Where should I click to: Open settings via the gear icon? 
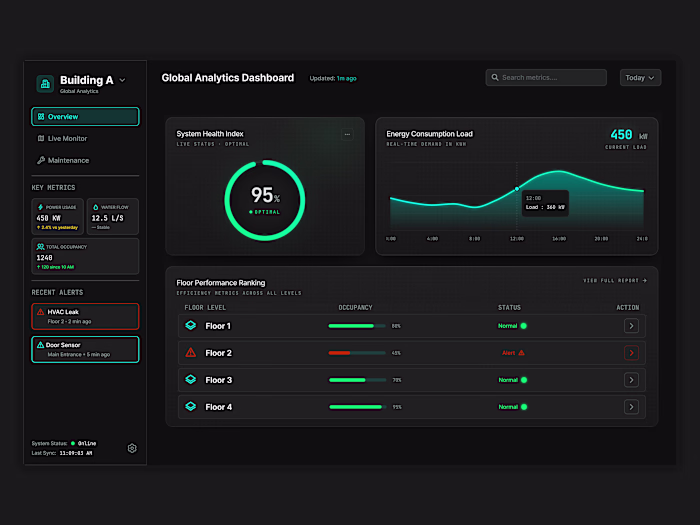tap(132, 448)
